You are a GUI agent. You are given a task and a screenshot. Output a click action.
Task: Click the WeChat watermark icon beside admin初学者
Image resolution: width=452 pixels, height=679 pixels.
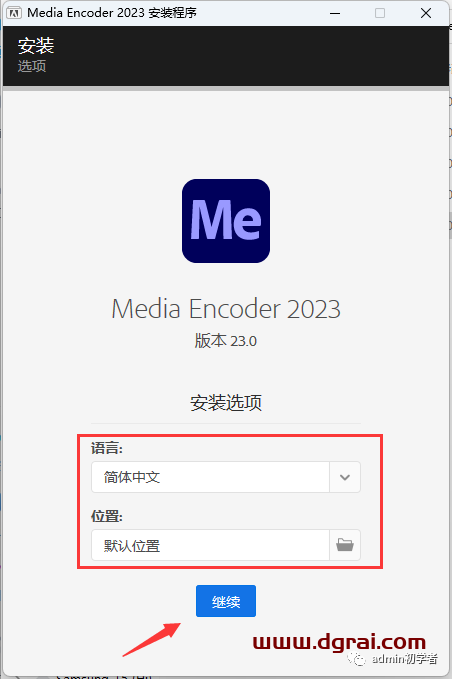click(x=356, y=659)
